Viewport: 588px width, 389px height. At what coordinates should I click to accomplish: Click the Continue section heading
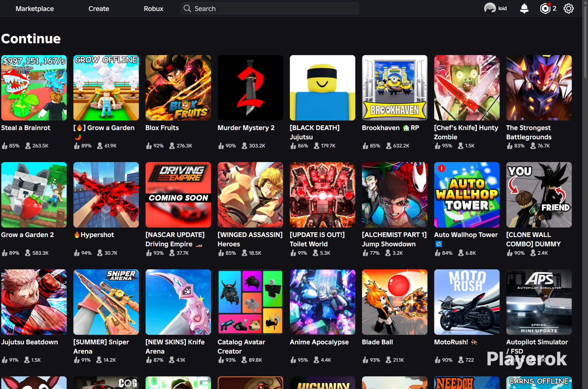(x=31, y=39)
